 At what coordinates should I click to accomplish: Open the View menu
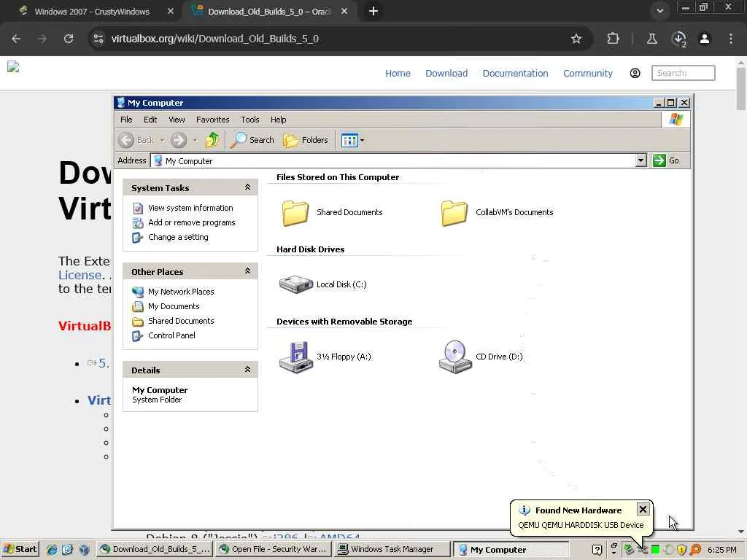click(x=177, y=120)
